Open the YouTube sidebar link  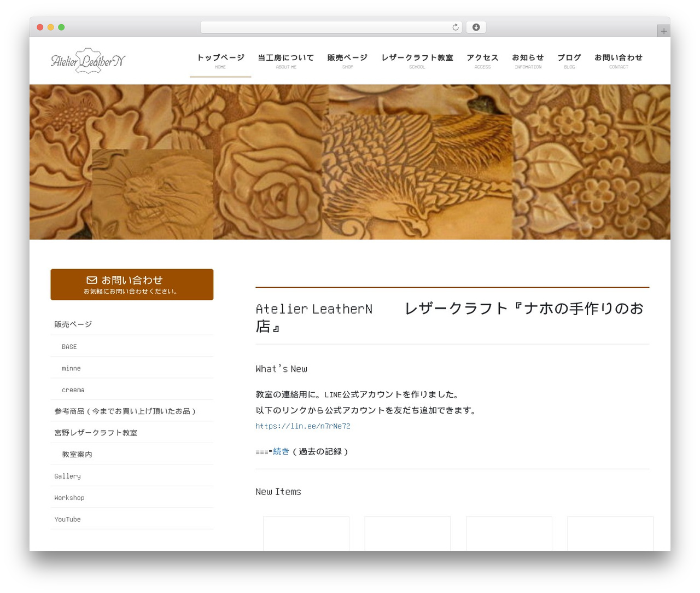tap(132, 519)
